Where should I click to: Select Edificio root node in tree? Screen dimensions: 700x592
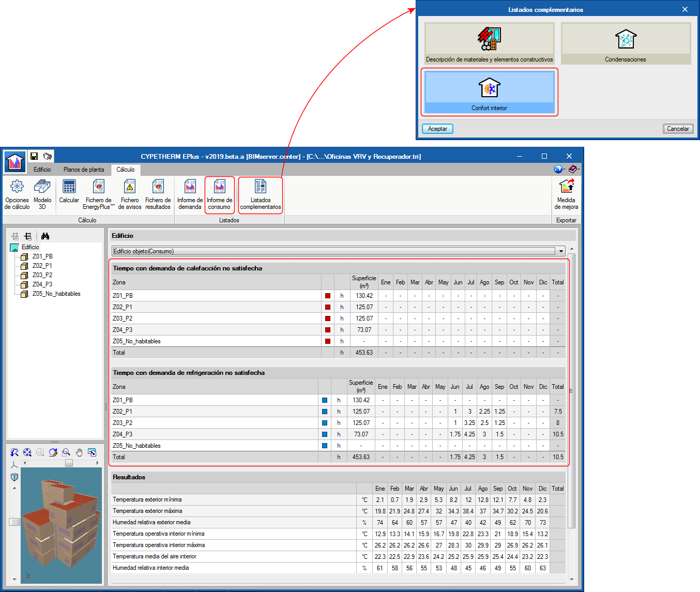[31, 247]
